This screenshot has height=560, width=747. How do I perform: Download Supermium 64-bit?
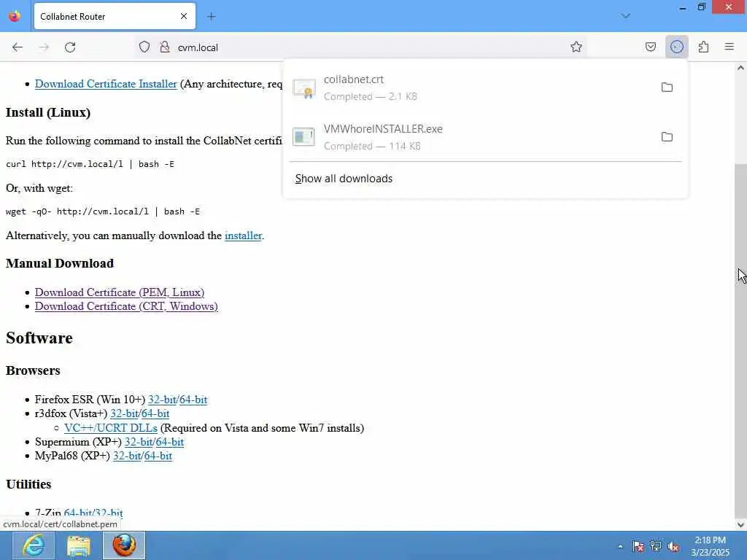(x=169, y=441)
